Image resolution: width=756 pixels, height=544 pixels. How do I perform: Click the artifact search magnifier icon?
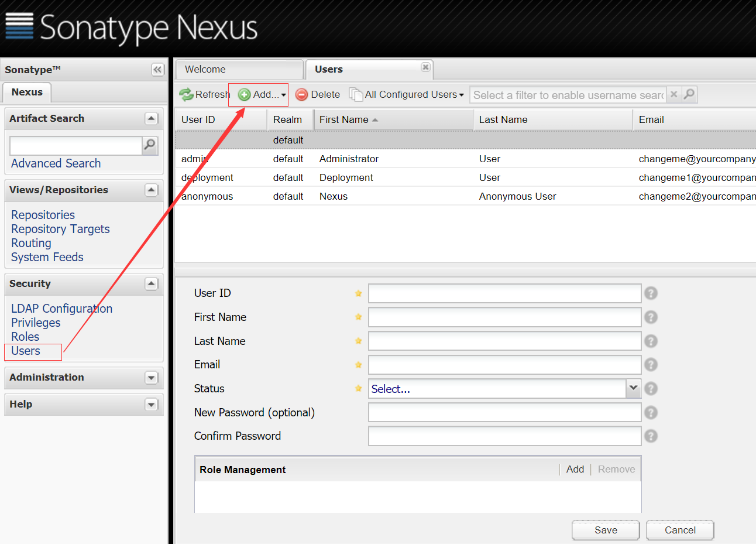pos(150,145)
